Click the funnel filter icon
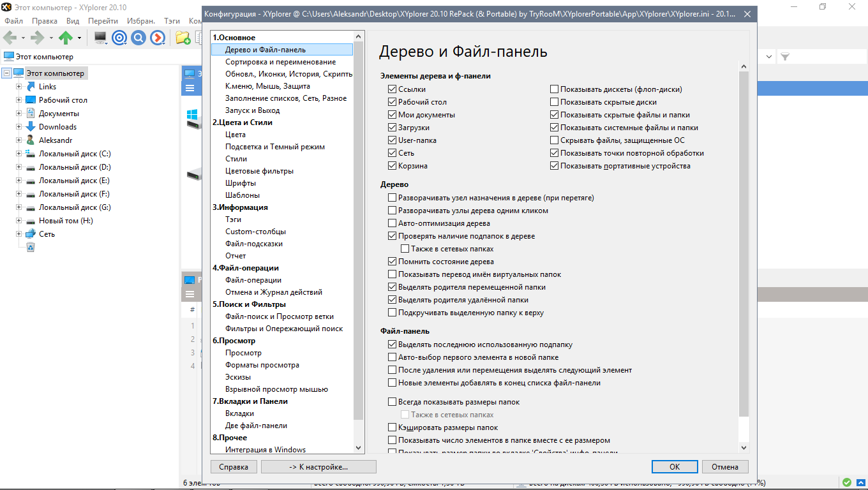Viewport: 868px width, 490px height. click(785, 57)
